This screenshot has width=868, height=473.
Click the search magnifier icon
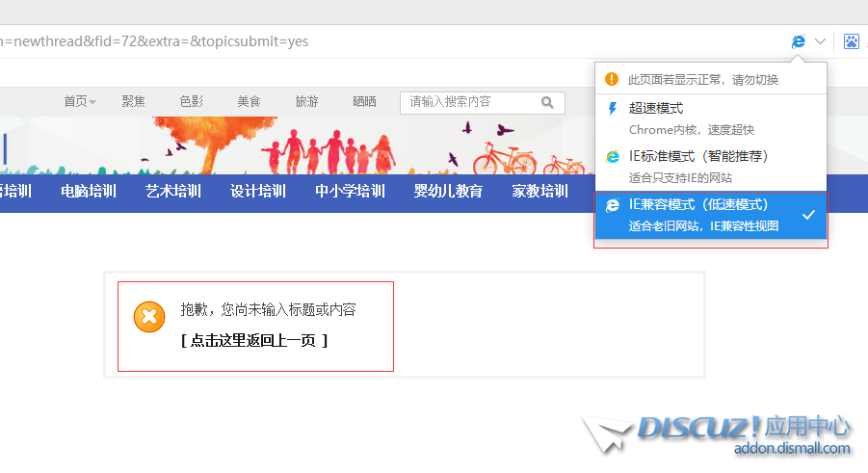tap(547, 102)
